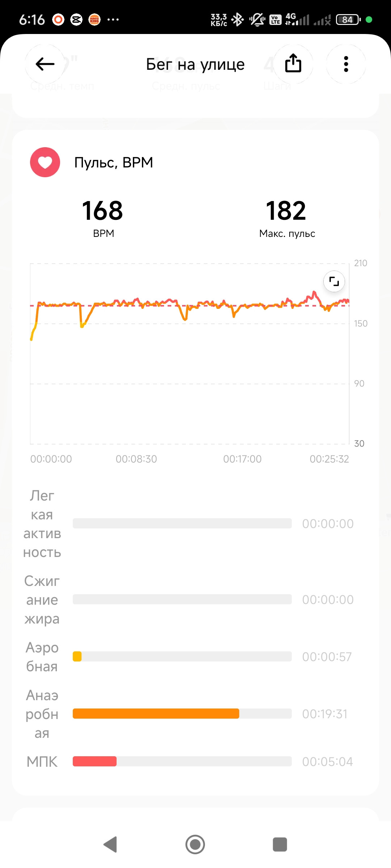Tap the Пульс, BPM section title

coord(114,162)
